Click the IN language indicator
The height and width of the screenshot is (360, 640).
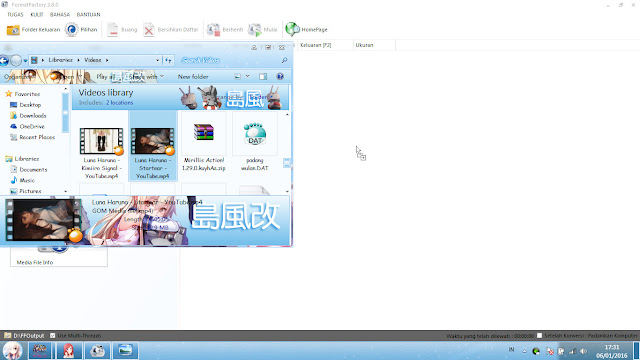pos(511,350)
